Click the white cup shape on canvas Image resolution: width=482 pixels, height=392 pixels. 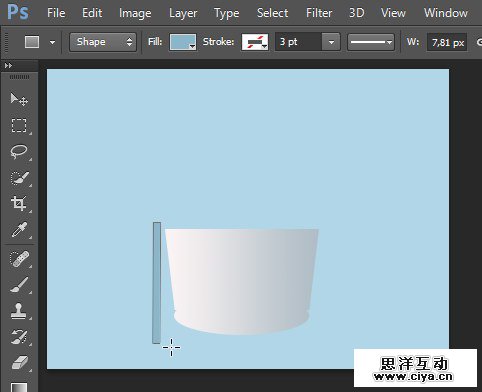click(242, 281)
